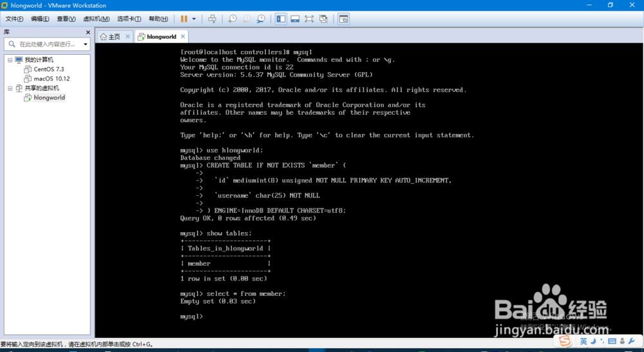This screenshot has height=352, width=644.
Task: Click the macOS 10.12 VM icon
Action: coord(28,79)
